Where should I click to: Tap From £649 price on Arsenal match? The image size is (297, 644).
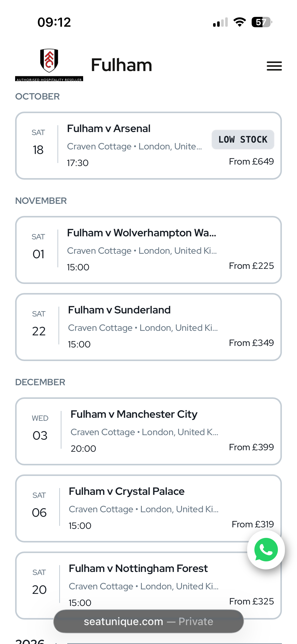[x=251, y=162]
